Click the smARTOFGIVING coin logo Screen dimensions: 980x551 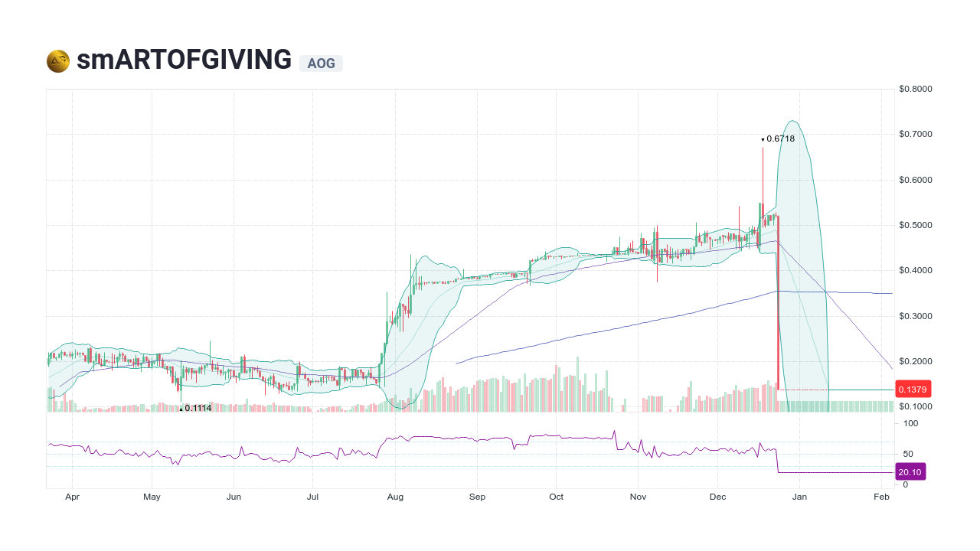(57, 60)
